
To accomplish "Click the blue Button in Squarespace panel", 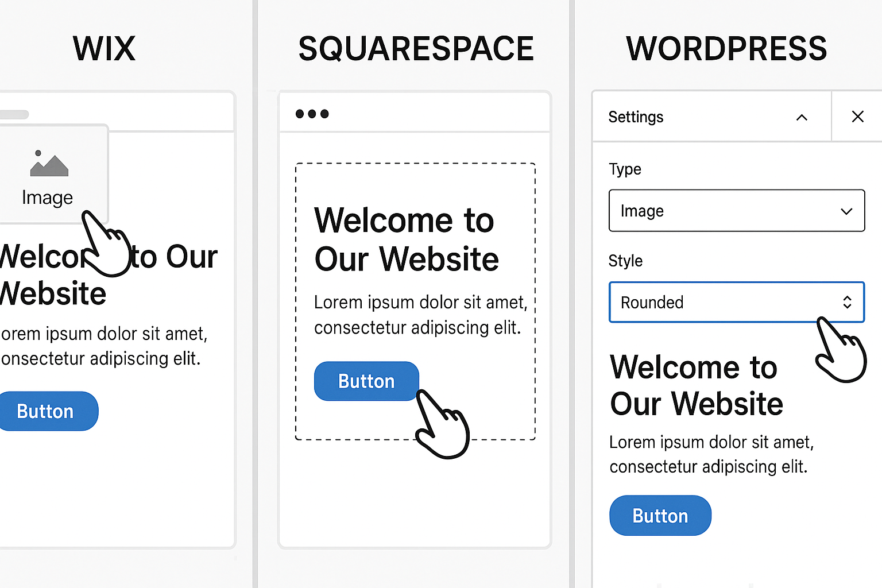I will (x=366, y=381).
